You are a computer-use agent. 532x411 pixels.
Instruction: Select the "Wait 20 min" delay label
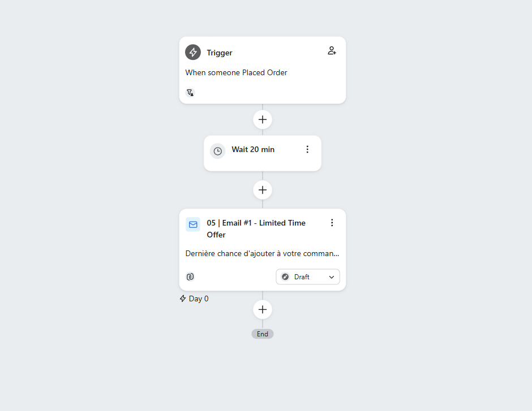253,149
